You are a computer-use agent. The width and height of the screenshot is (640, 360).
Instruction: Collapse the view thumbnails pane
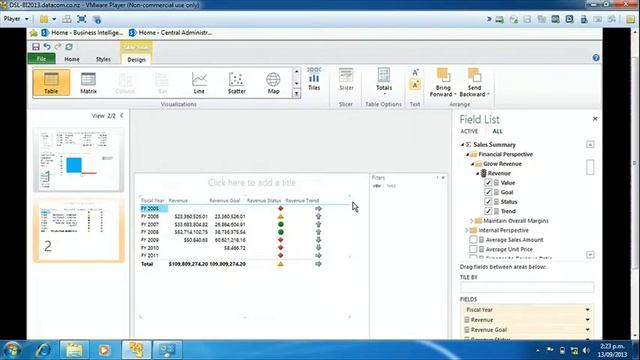[122, 116]
